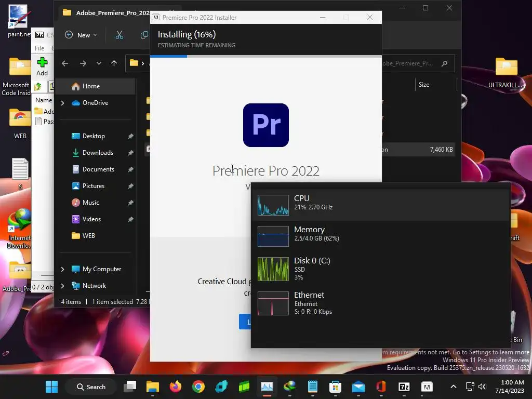Image resolution: width=532 pixels, height=399 pixels.
Task: Open Google Chrome from the taskbar
Action: [198, 387]
